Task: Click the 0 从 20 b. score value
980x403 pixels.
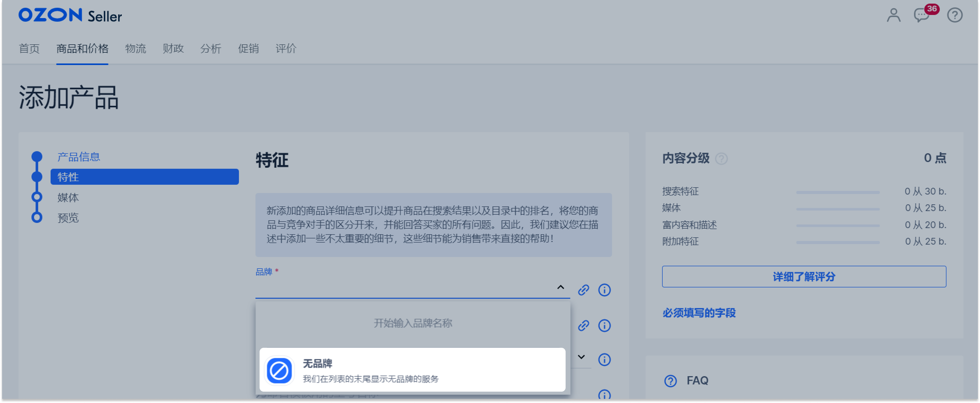Action: [925, 225]
